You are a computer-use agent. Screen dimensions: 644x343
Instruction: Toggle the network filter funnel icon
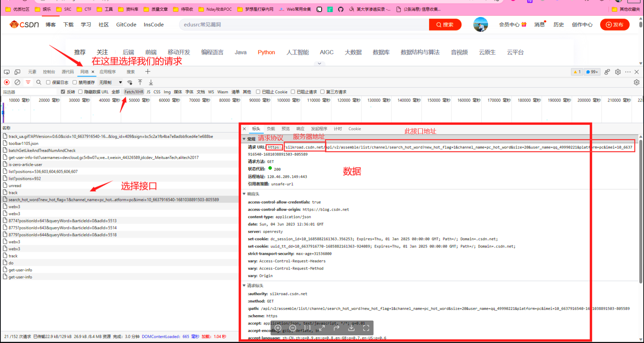28,82
